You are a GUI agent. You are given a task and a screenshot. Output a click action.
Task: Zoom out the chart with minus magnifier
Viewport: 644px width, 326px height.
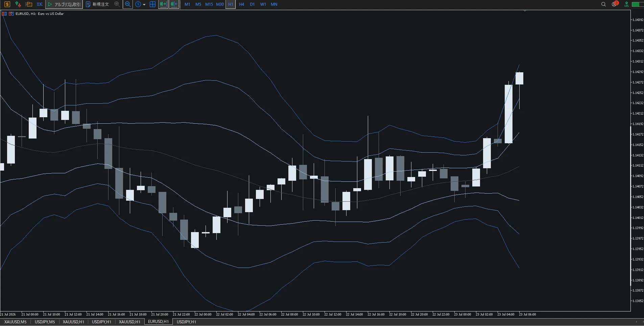pos(128,4)
